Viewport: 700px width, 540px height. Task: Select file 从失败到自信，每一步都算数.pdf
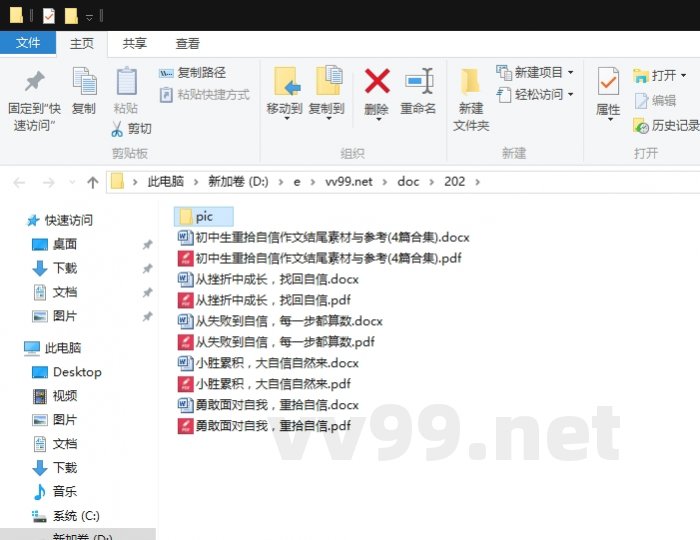pos(276,342)
